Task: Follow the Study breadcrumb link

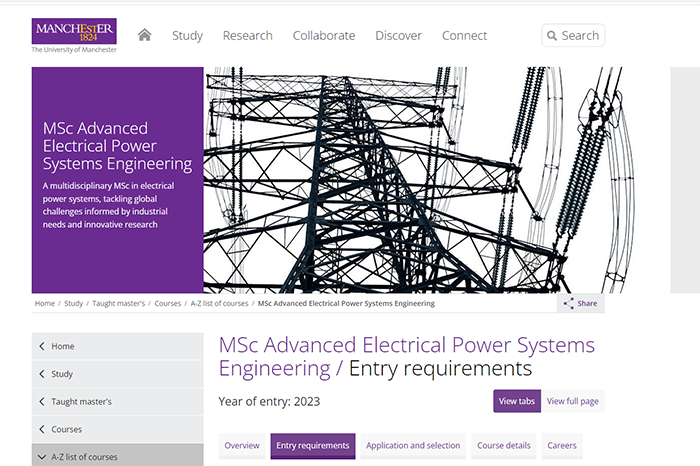Action: [74, 304]
